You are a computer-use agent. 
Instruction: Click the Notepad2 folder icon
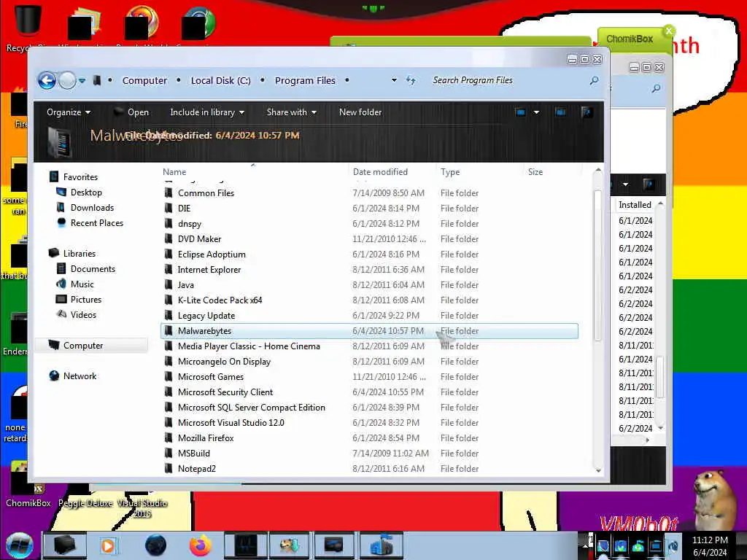pos(169,469)
